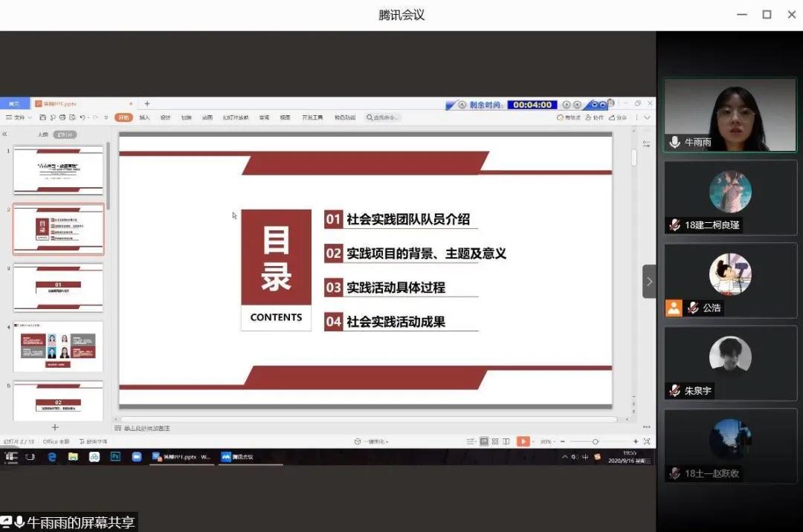This screenshot has width=803, height=532.
Task: Open a new document tab with plus
Action: pyautogui.click(x=147, y=104)
